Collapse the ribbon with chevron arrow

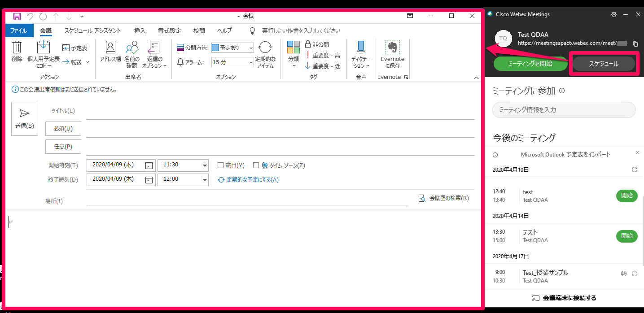click(477, 78)
